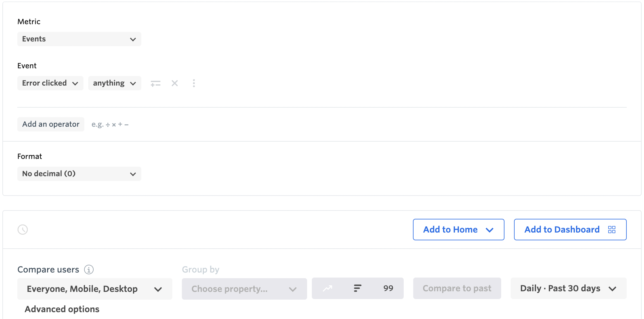Screen dimensions: 644x319
Task: Open the No decimal (0) format dropdown
Action: pyautogui.click(x=79, y=174)
